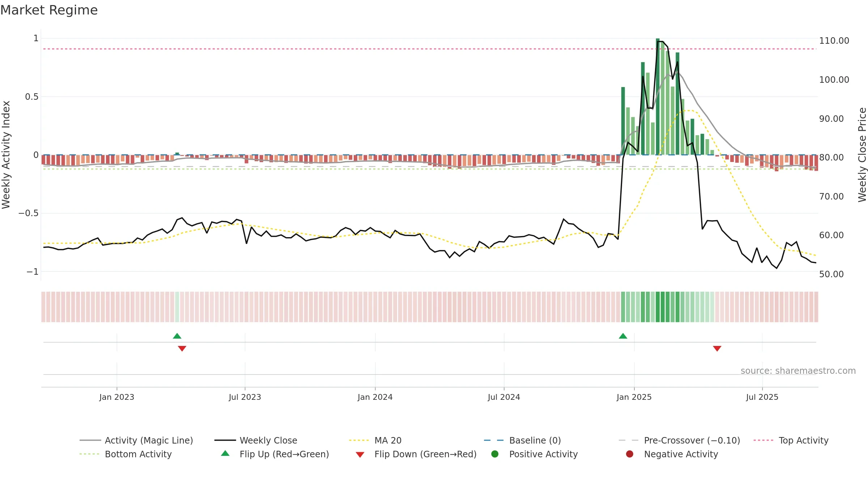
Task: Click the Jan 2025 axis label
Action: 634,397
